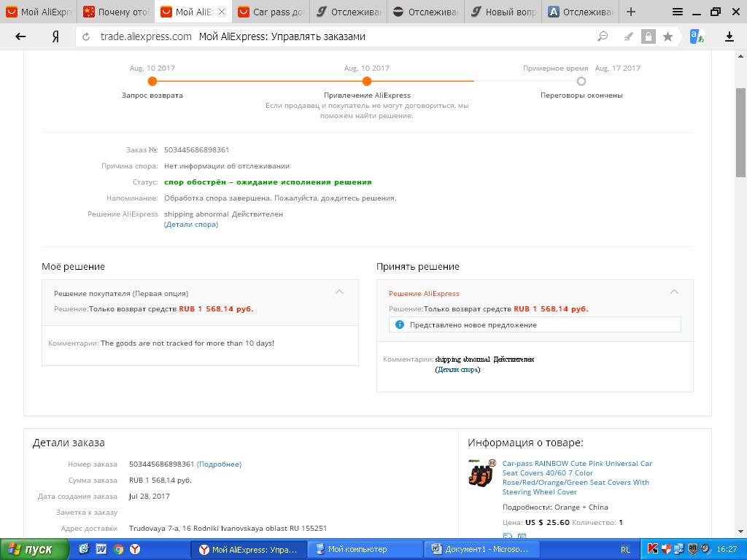
Task: Switch to Документ1 - Microsoft Word taskbar window
Action: pyautogui.click(x=481, y=550)
